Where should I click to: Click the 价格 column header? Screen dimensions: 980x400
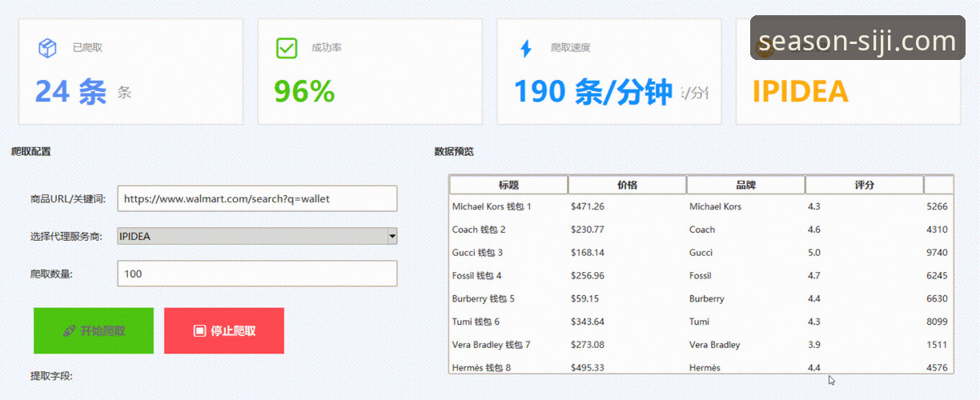click(627, 185)
